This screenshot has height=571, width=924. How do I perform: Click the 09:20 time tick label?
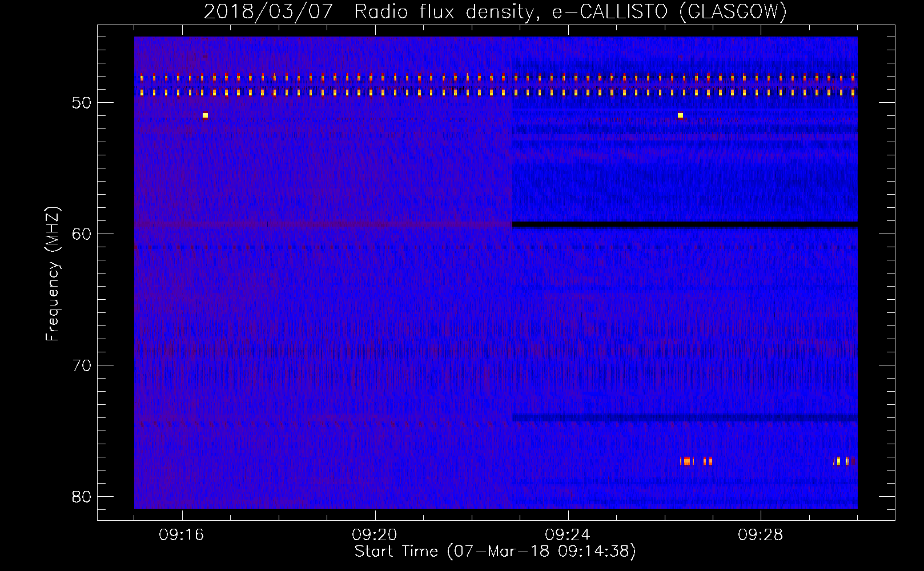click(375, 535)
